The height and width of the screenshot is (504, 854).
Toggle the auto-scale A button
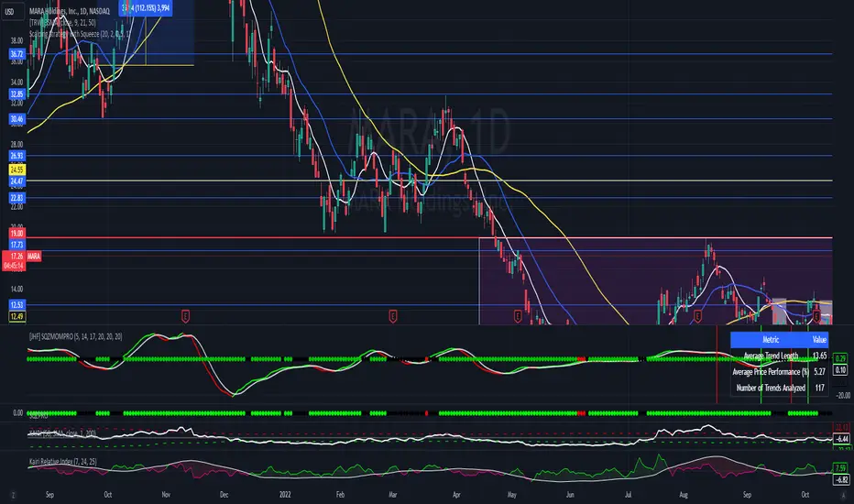pyautogui.click(x=843, y=495)
